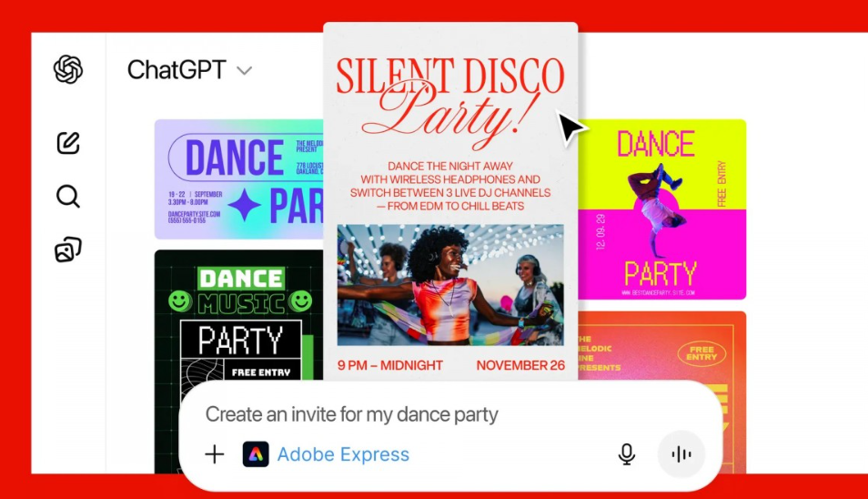Image resolution: width=868 pixels, height=499 pixels.
Task: Pick the yellow-magenta Dance Party template
Action: [x=662, y=209]
